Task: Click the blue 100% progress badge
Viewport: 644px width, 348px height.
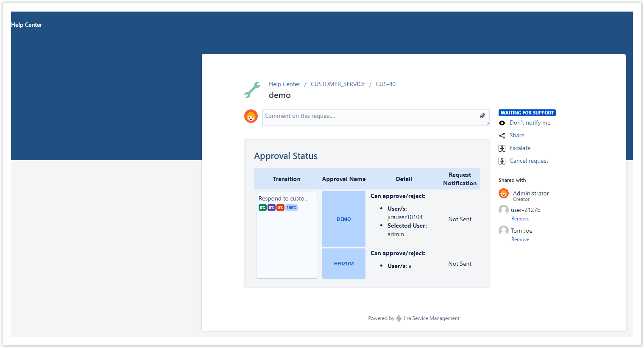Action: click(x=291, y=208)
